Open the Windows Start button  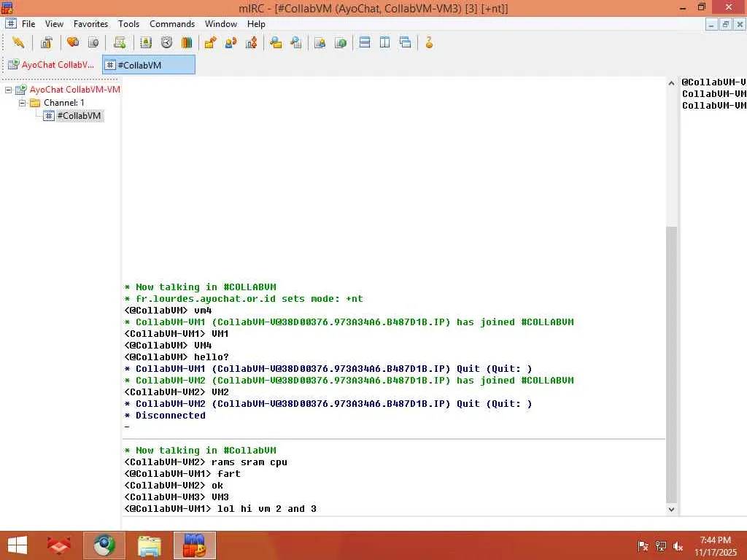click(18, 545)
